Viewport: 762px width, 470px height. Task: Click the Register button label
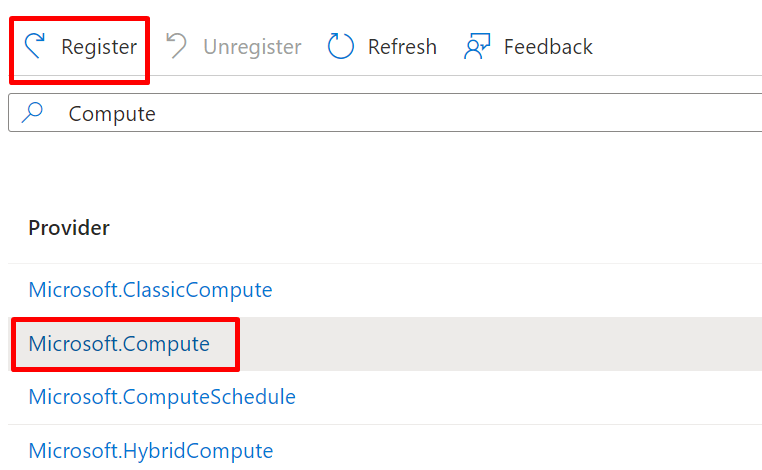tap(99, 47)
